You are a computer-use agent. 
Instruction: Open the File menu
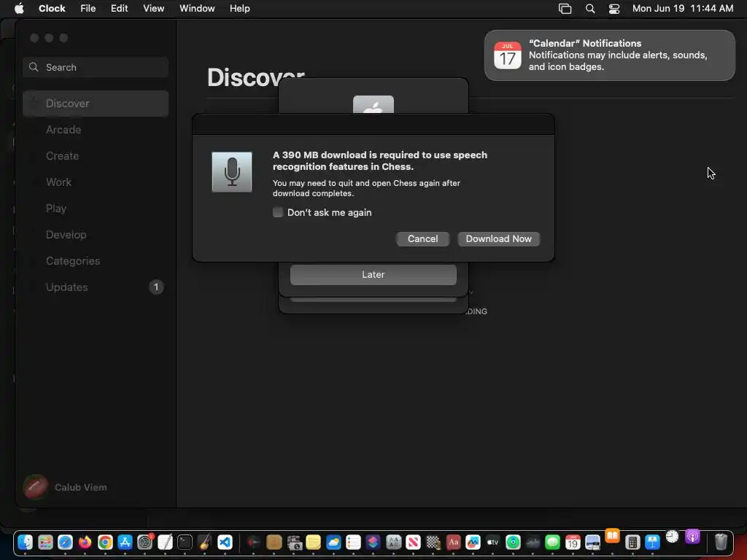tap(88, 9)
